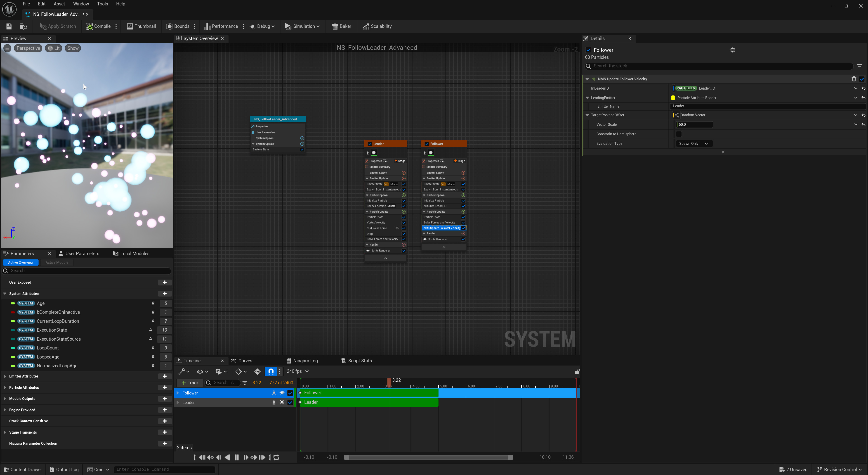This screenshot has width=868, height=475.
Task: Open the Content Drawer
Action: (x=23, y=469)
